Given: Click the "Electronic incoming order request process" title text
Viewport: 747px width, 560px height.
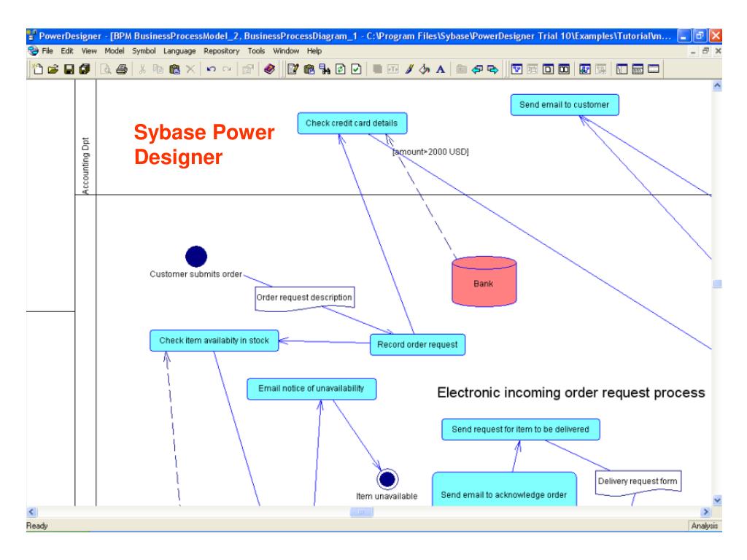Looking at the screenshot, I should [x=571, y=393].
